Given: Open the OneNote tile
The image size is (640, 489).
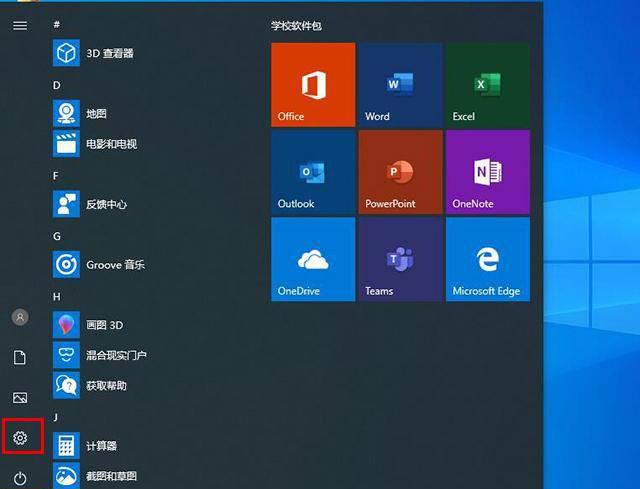Looking at the screenshot, I should click(x=488, y=172).
